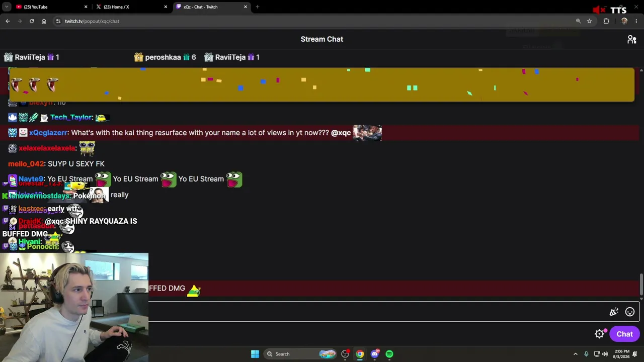
Task: Open Tech_Taylor's user card
Action: click(x=71, y=117)
